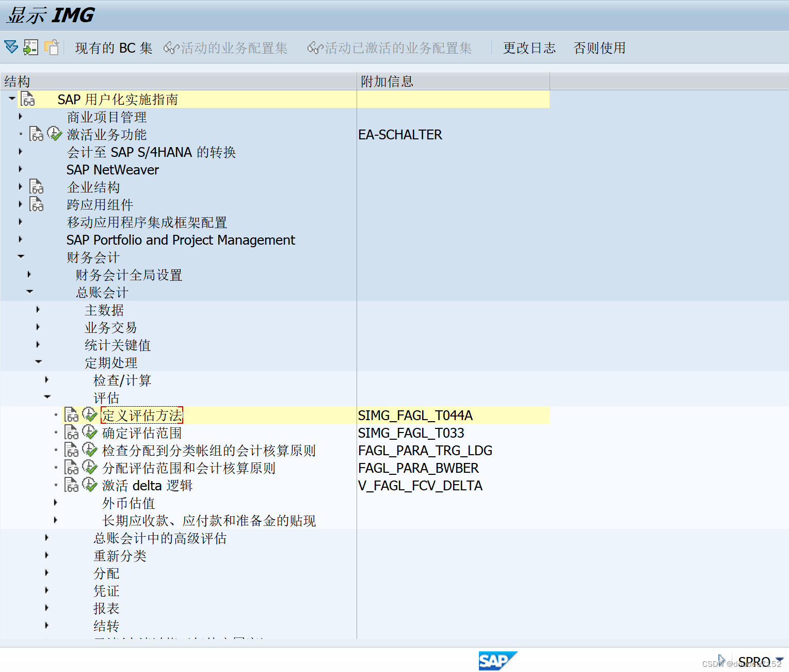This screenshot has height=672, width=789.
Task: Select 统计关键值 tree node
Action: coord(118,345)
